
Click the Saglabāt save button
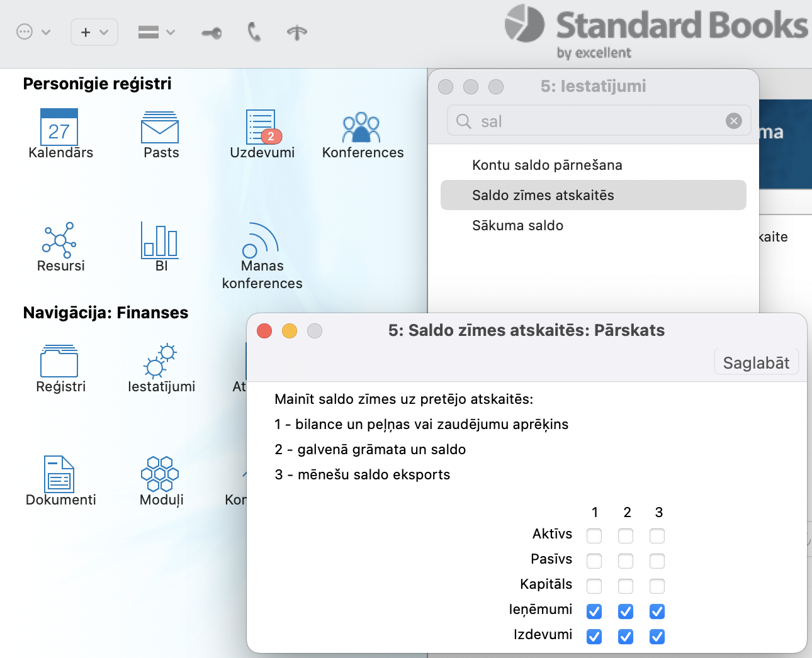tap(756, 363)
